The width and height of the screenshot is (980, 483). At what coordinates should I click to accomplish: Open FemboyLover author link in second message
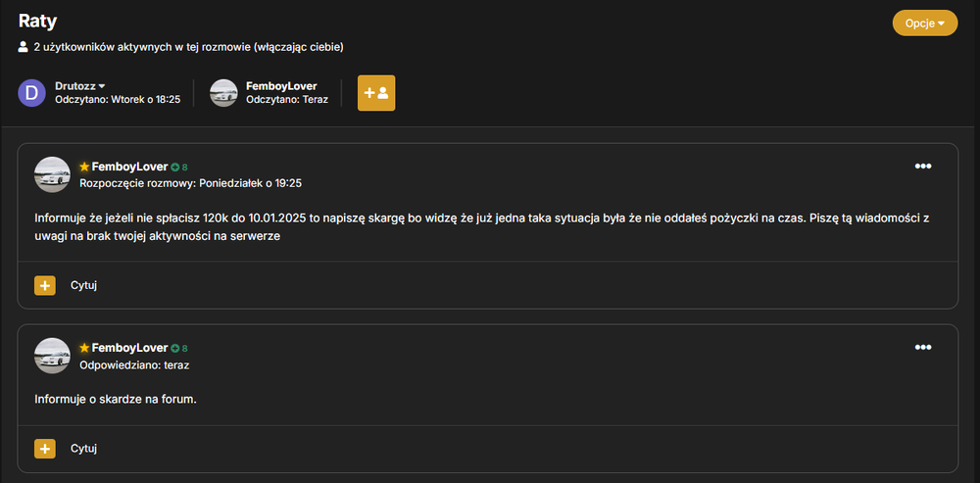[130, 348]
